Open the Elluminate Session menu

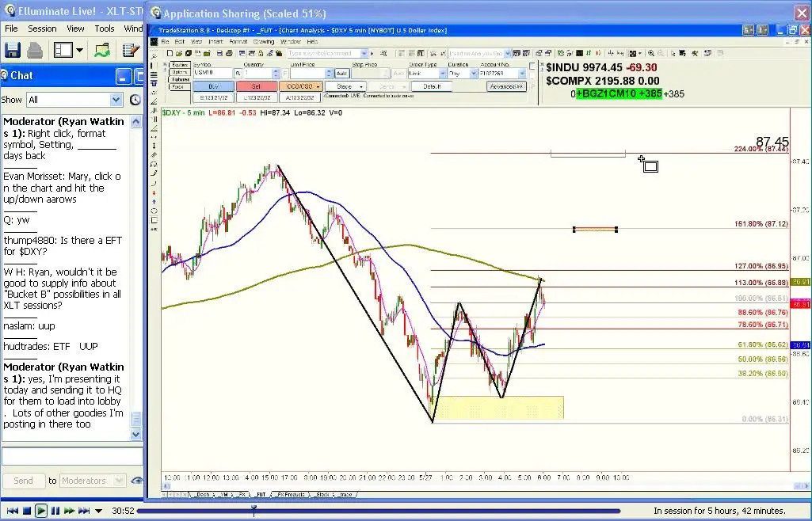pyautogui.click(x=42, y=29)
